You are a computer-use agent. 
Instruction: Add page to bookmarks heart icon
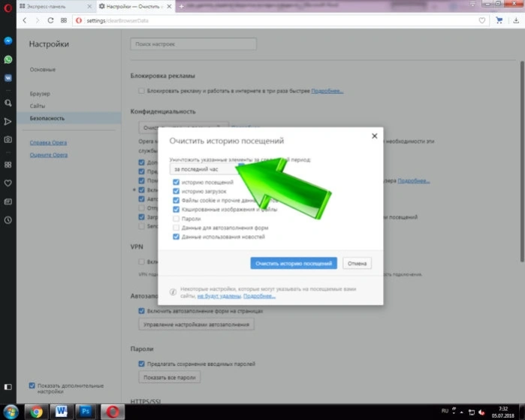[481, 20]
